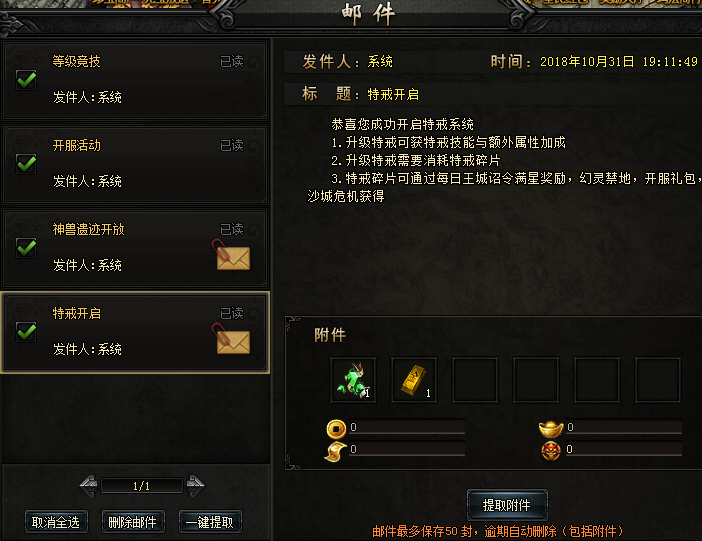Click the 一键提取 button
Screen dimensions: 702x541
pos(210,522)
